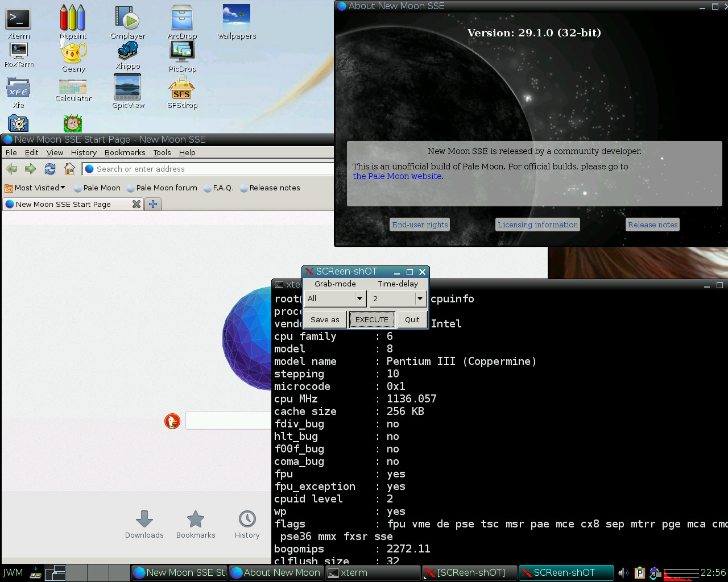Image resolution: width=728 pixels, height=582 pixels.
Task: Go forward in New Moon browser
Action: [31, 169]
